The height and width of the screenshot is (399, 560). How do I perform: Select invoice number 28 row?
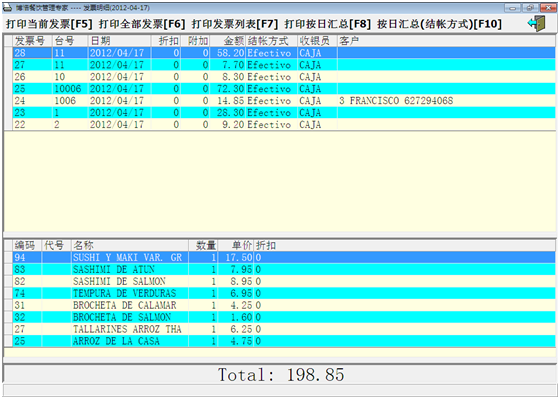[284, 53]
